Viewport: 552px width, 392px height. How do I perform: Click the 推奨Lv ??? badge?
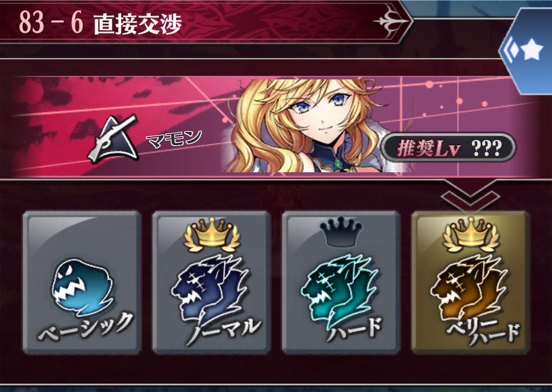tap(449, 147)
